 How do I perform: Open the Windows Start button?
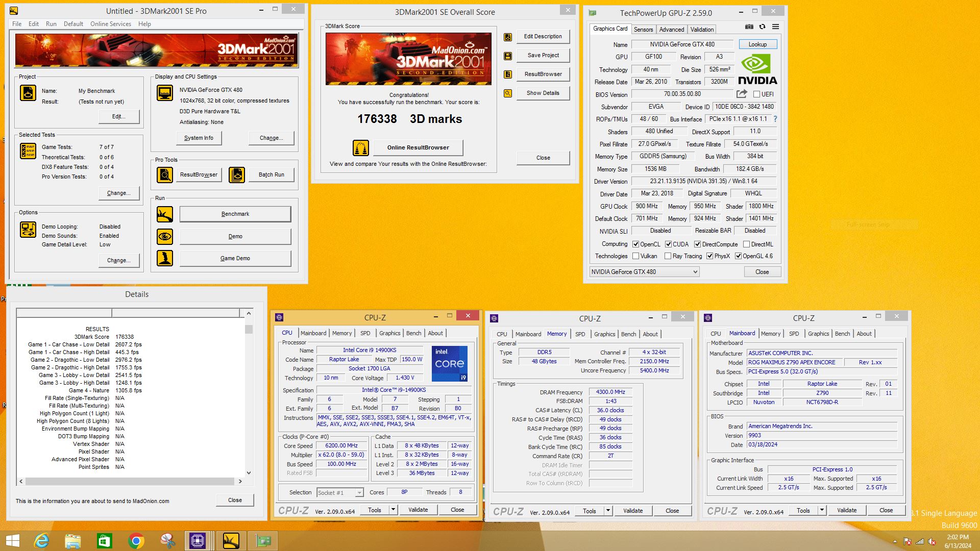[x=12, y=541]
